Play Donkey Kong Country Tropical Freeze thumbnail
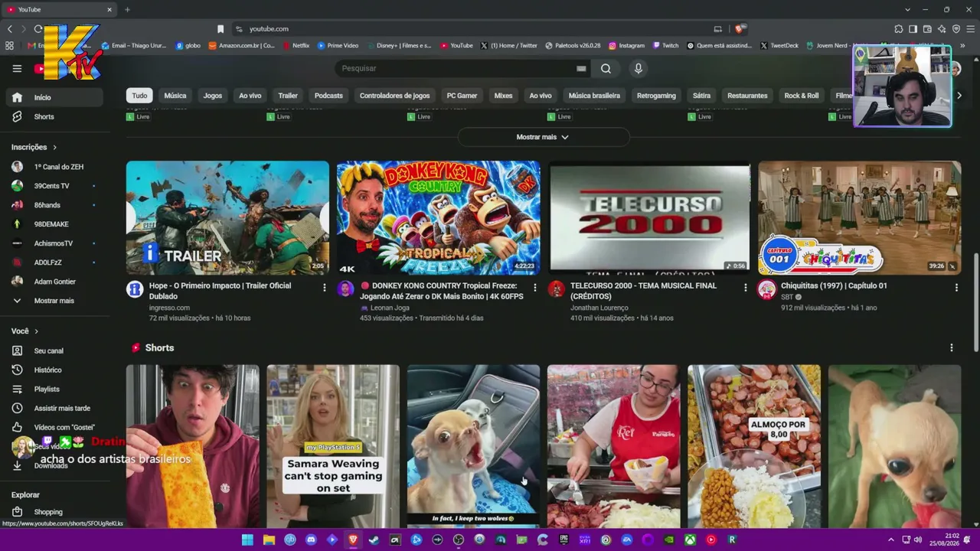Viewport: 980px width, 551px height. tap(438, 217)
